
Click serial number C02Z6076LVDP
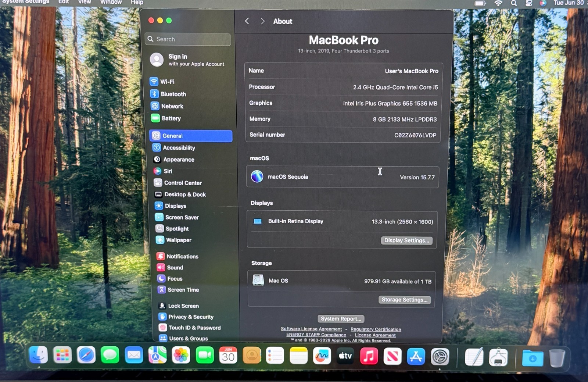click(x=415, y=135)
